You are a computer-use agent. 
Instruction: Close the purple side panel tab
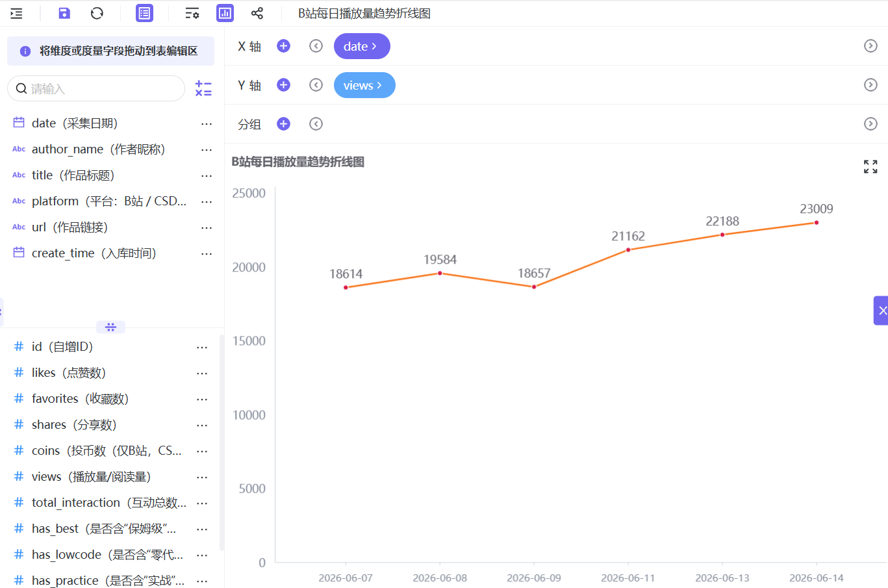[x=882, y=311]
